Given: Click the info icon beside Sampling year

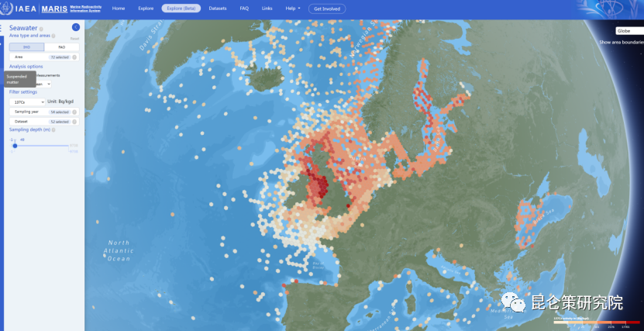Looking at the screenshot, I should click(x=76, y=112).
